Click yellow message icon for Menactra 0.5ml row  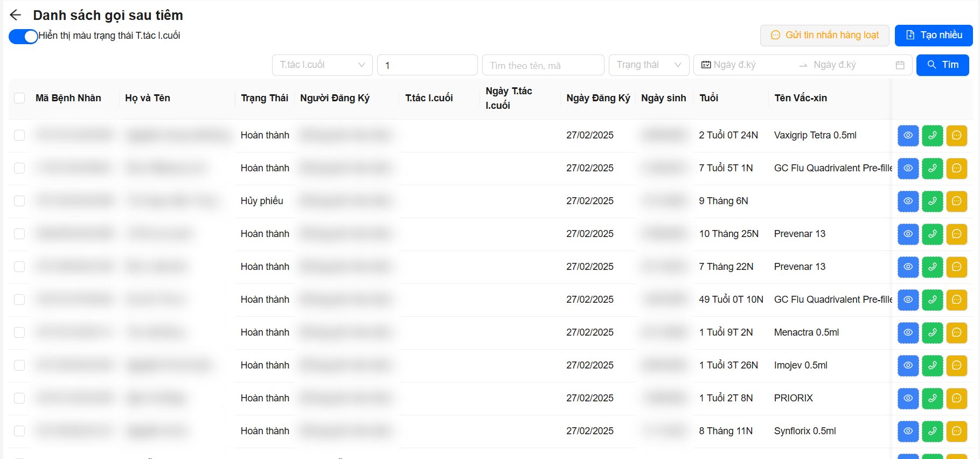(x=956, y=333)
